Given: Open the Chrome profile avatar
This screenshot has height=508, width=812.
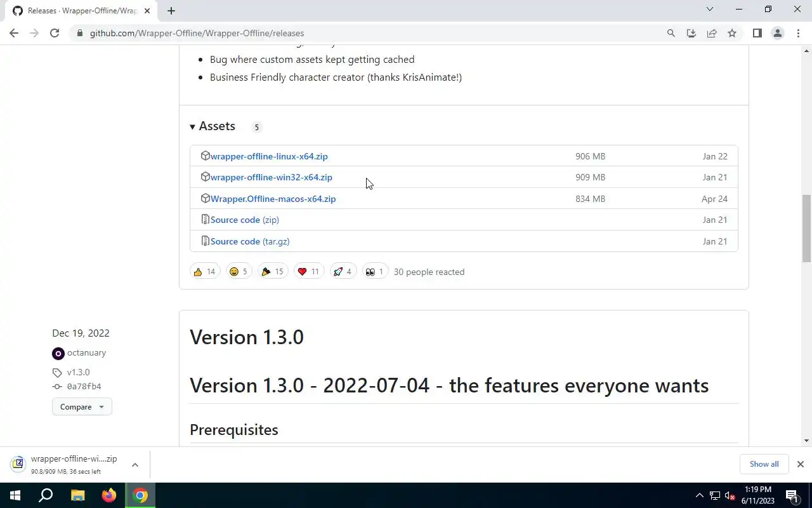Looking at the screenshot, I should click(777, 33).
